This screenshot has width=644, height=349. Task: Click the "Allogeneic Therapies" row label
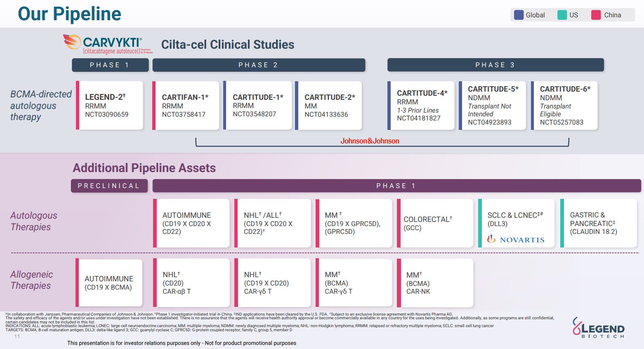click(x=32, y=280)
